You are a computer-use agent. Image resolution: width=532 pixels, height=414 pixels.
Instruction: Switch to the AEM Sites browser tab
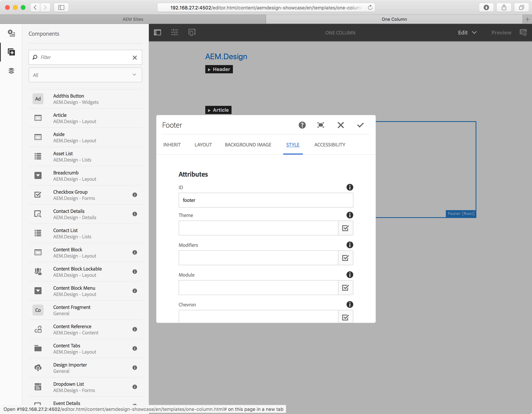click(x=133, y=19)
